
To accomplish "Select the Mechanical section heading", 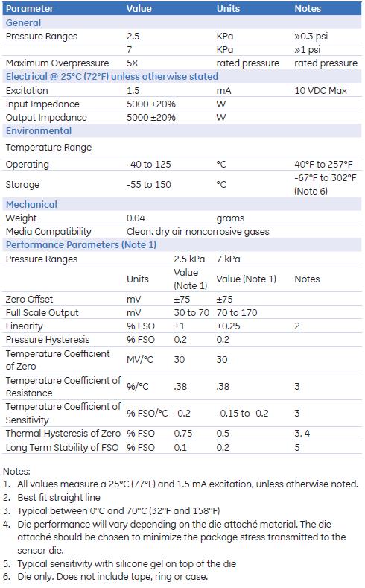I will tap(31, 204).
